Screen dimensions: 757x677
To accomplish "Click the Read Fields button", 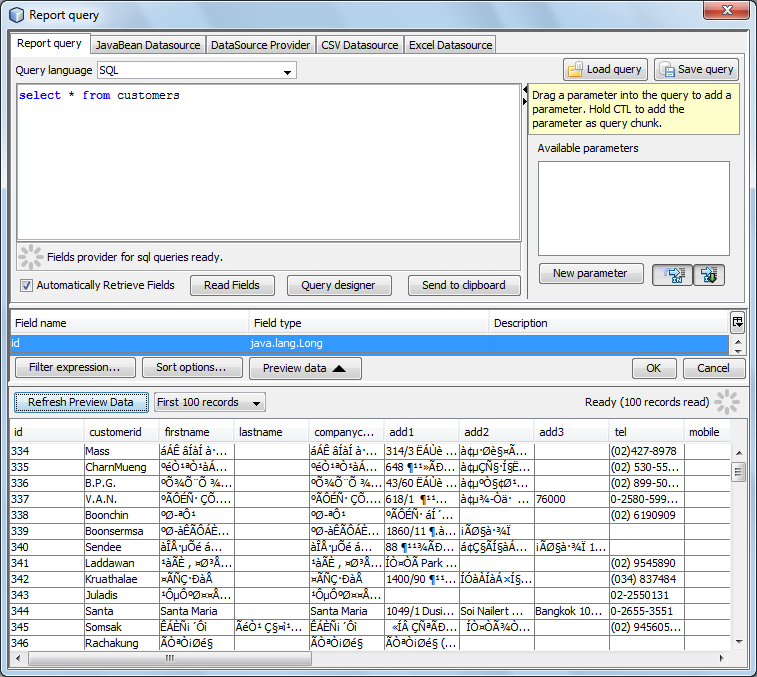I will [232, 285].
